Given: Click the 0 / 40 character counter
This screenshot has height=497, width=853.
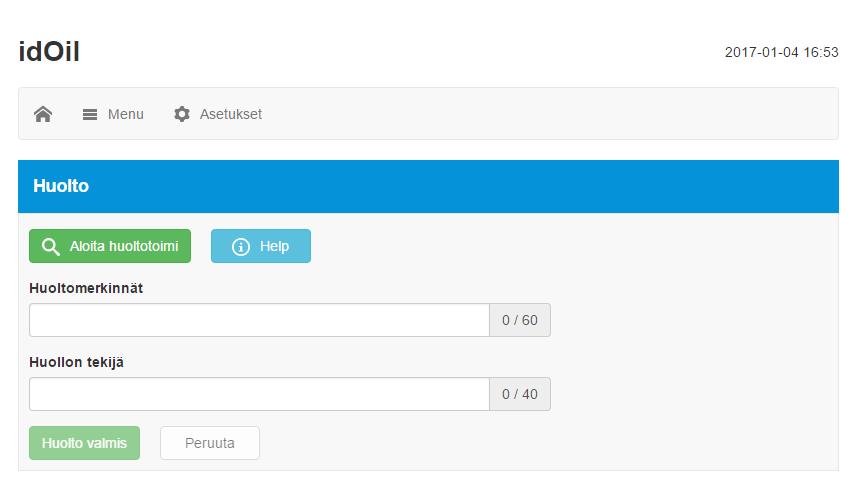Looking at the screenshot, I should coord(520,394).
